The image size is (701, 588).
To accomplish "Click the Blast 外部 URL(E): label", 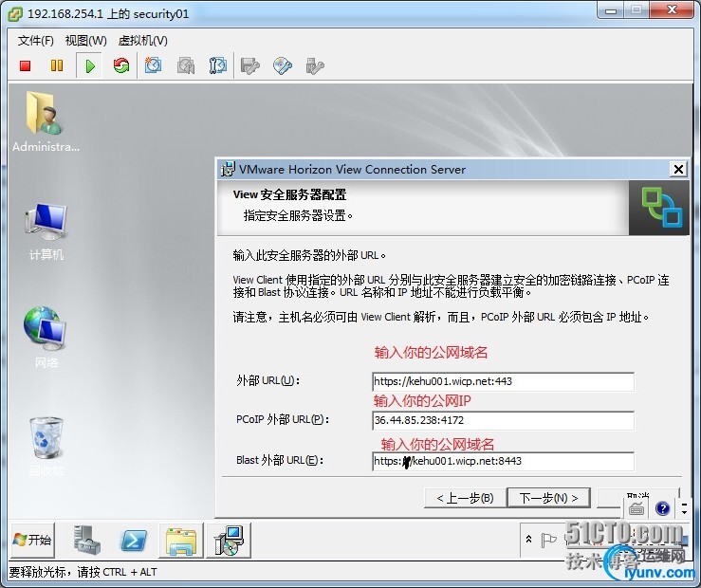I will [x=280, y=460].
